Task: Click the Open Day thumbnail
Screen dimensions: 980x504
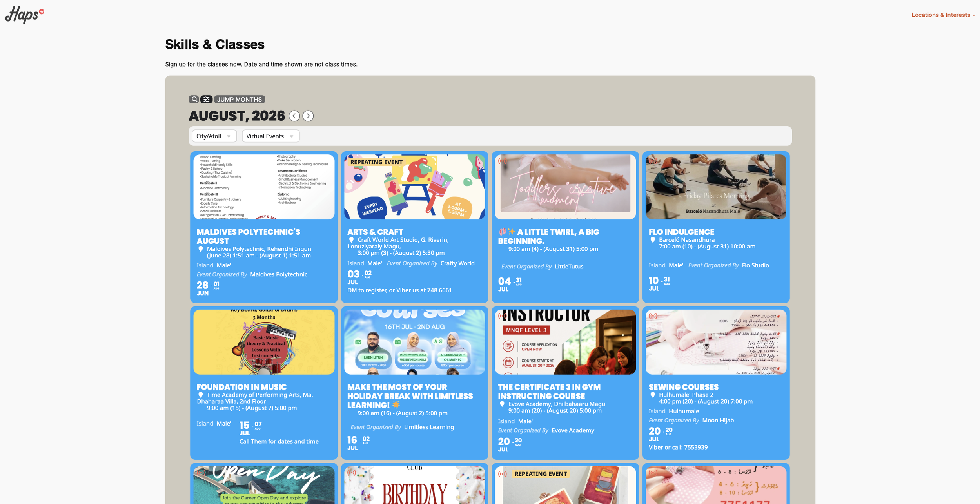Action: [x=264, y=485]
